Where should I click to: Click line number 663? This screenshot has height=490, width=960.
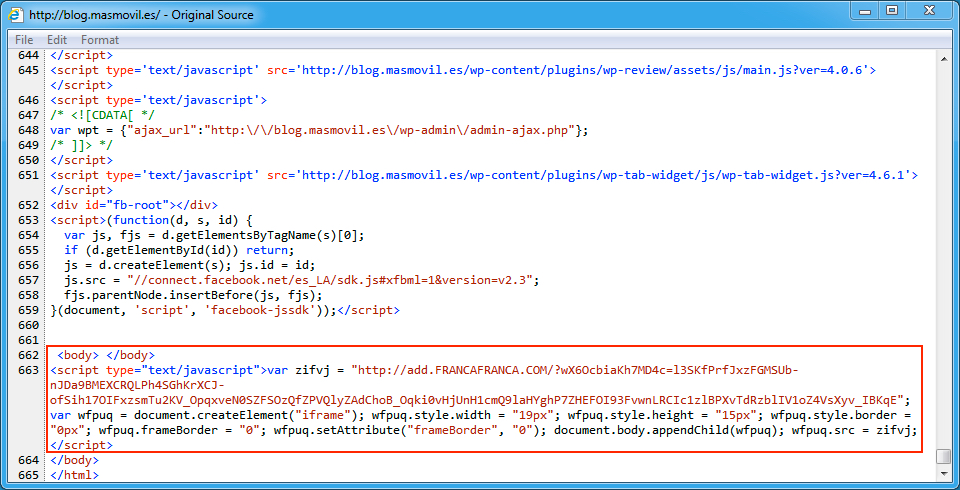pos(28,370)
